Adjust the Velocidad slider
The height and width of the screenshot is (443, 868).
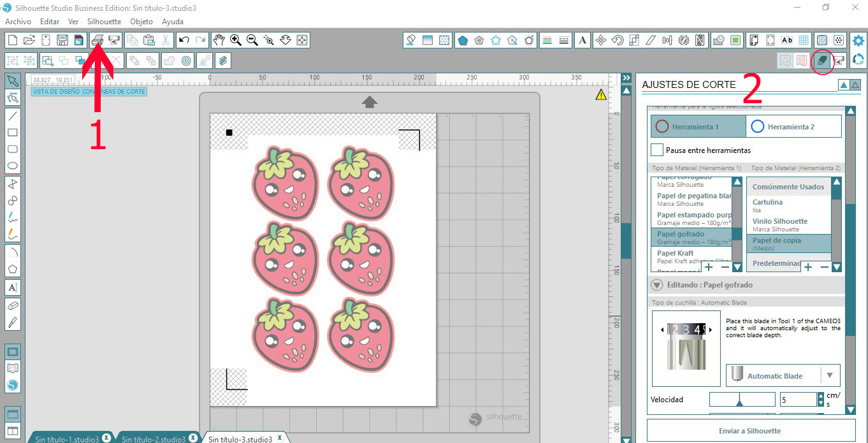[742, 400]
